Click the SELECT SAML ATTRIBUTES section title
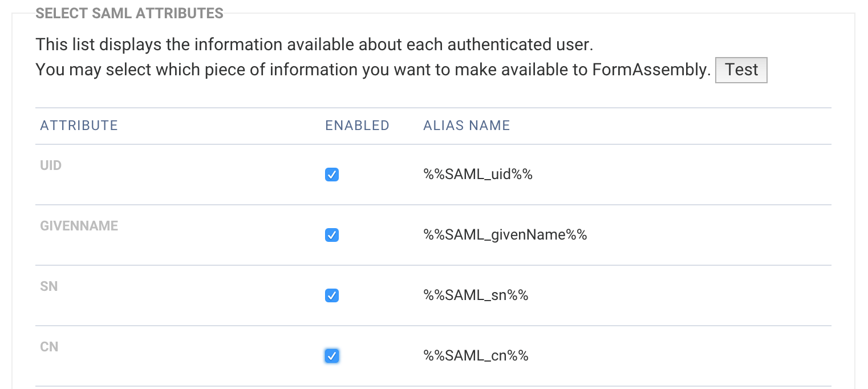 [129, 14]
